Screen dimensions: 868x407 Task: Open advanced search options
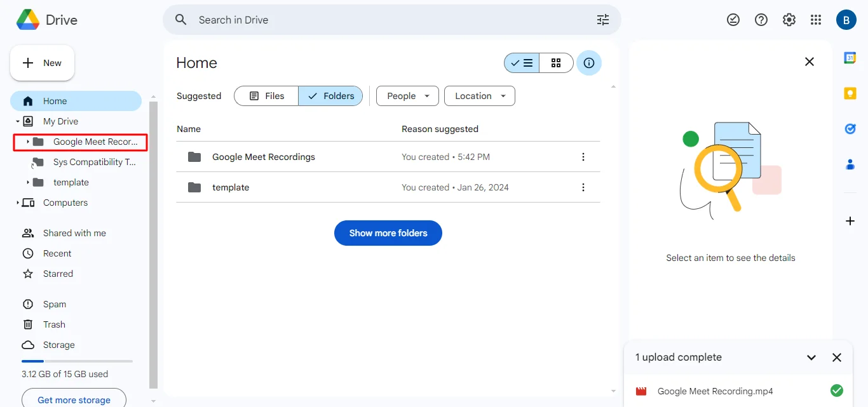(x=602, y=20)
